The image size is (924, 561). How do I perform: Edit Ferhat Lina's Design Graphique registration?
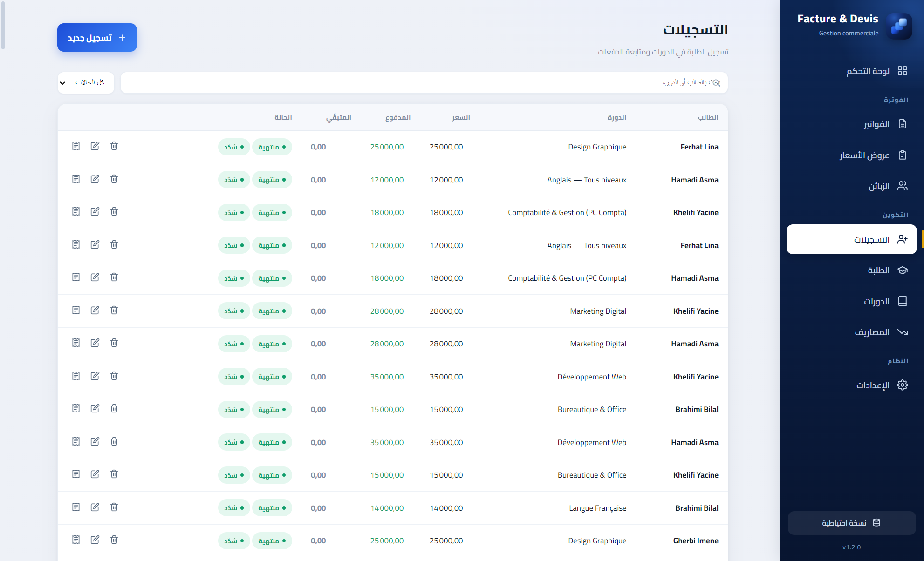(x=95, y=146)
